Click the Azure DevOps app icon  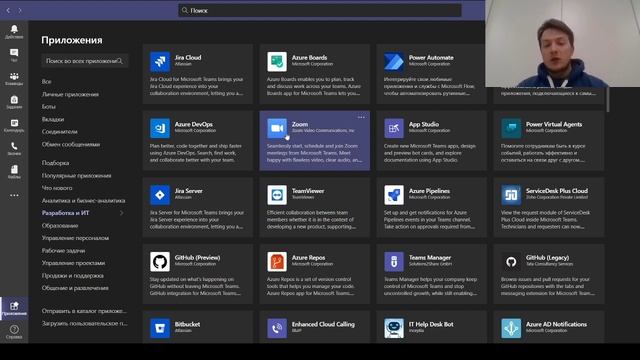(x=160, y=128)
